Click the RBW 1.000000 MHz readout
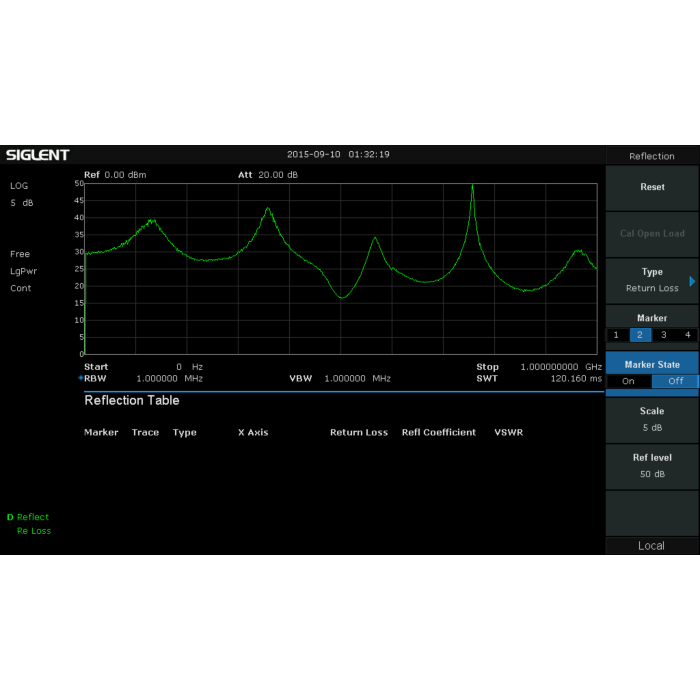 tap(169, 379)
